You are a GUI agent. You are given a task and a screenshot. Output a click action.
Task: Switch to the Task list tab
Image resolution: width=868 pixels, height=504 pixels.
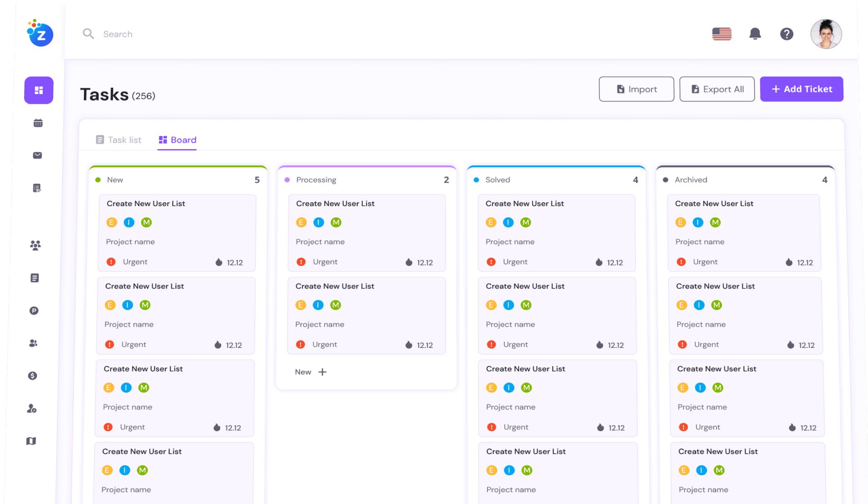click(x=119, y=140)
